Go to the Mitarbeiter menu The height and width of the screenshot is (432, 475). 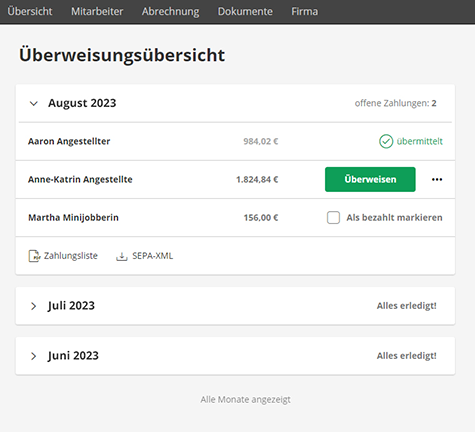tap(97, 11)
